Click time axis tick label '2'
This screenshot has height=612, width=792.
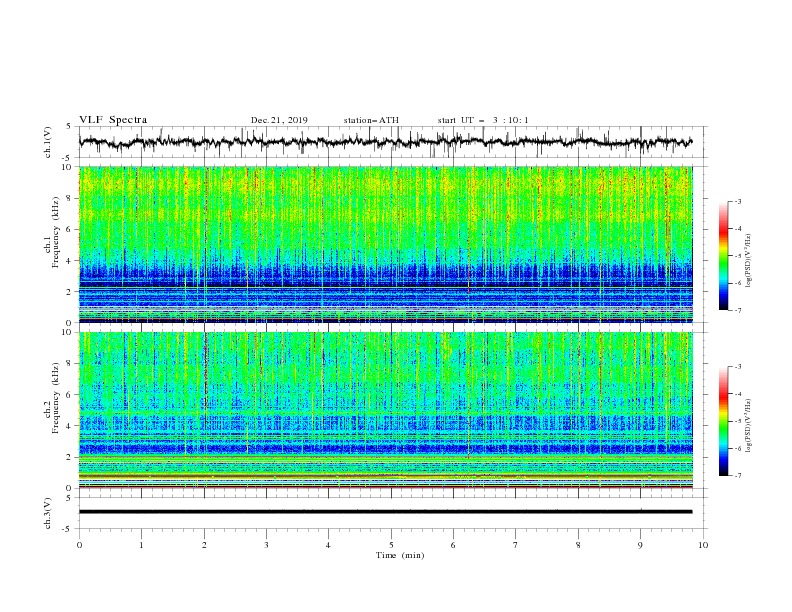pyautogui.click(x=204, y=545)
